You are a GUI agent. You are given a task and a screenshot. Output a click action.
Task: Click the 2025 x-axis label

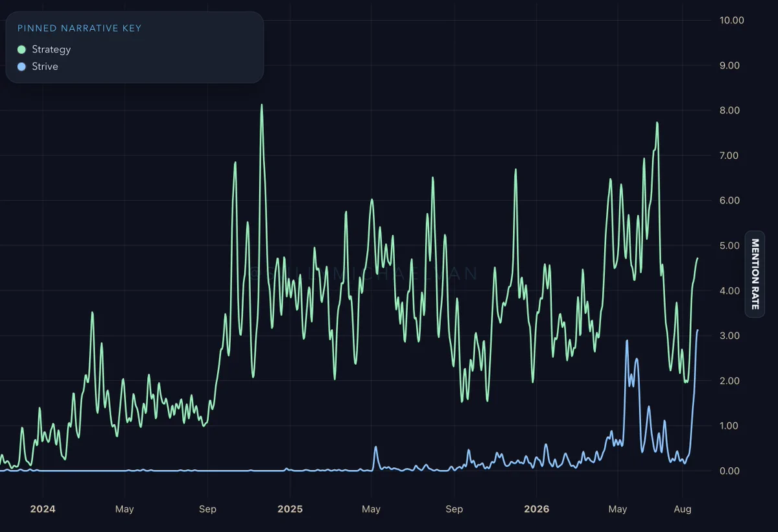click(290, 509)
